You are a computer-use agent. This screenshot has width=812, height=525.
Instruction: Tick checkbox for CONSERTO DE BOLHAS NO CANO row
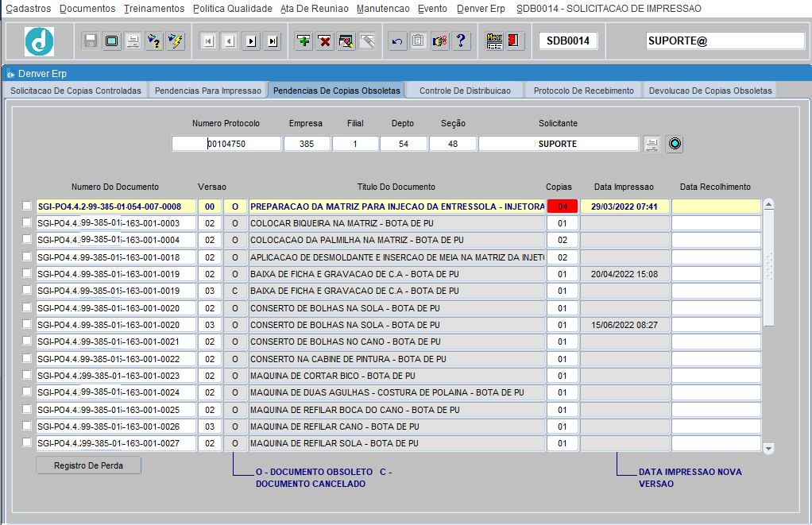pos(27,341)
